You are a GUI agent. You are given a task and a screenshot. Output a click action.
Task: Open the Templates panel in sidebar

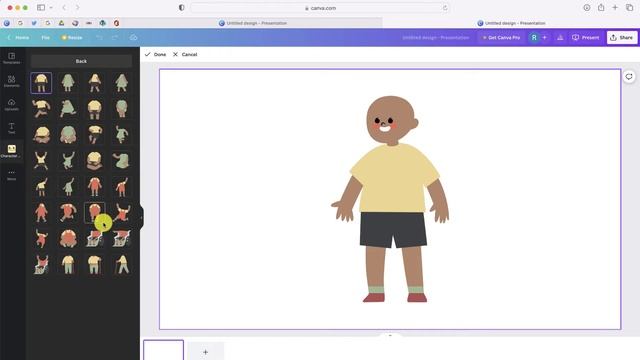click(x=11, y=58)
